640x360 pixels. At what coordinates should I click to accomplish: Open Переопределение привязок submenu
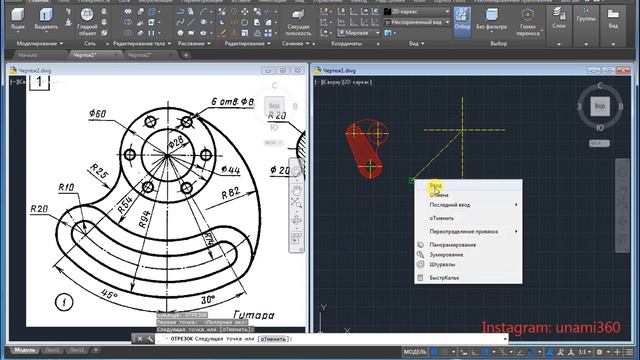468,231
